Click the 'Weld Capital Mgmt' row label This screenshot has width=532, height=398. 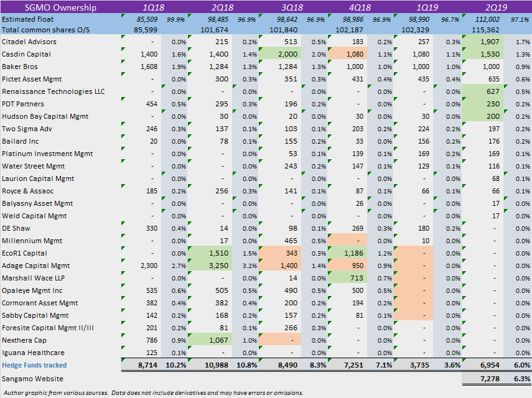tap(34, 216)
